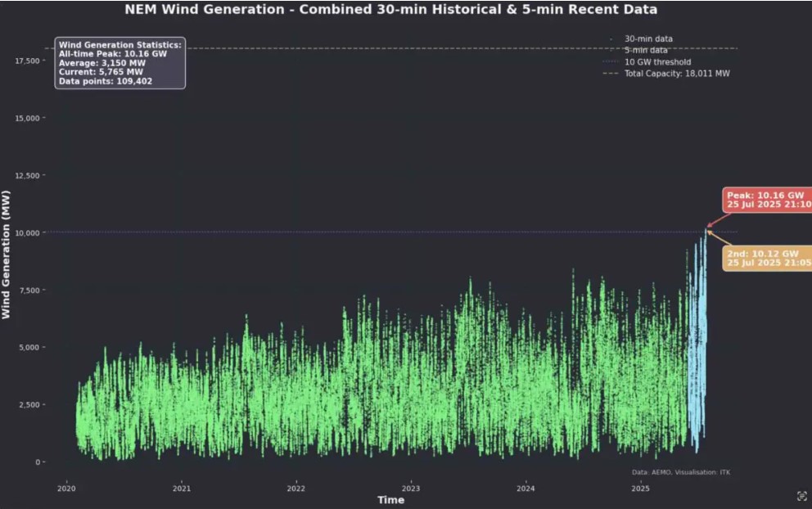Click the 2023 x-axis label

[x=411, y=489]
